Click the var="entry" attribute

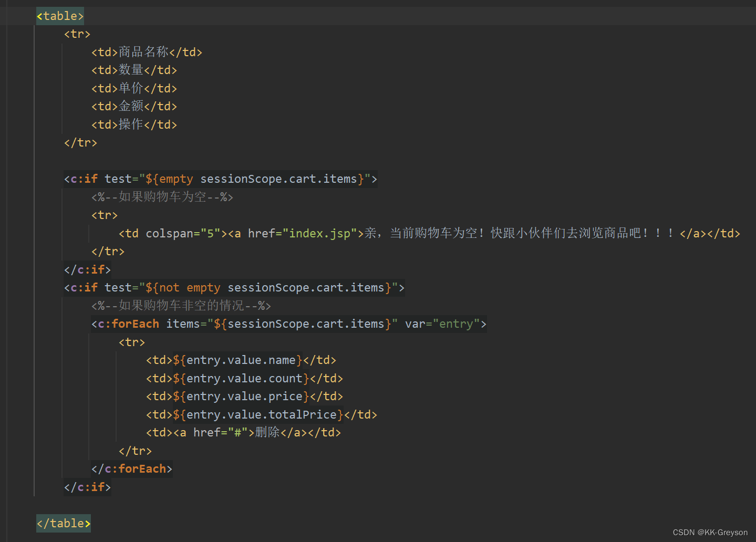[442, 324]
